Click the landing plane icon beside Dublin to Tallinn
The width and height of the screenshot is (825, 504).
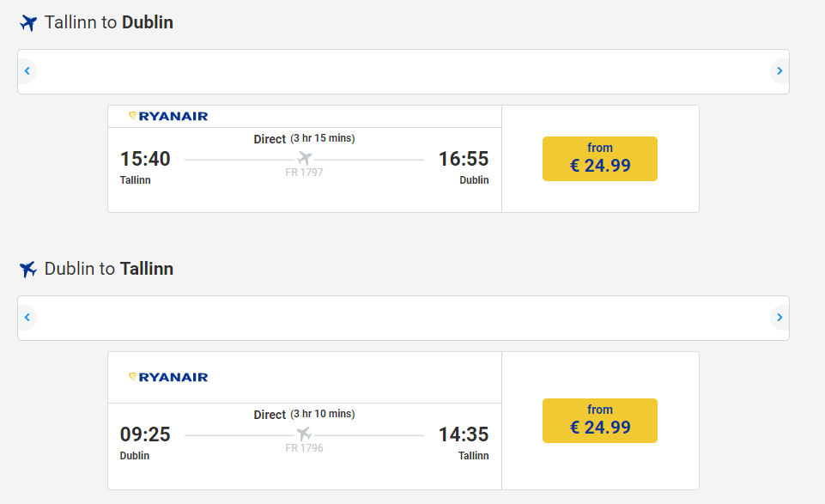click(28, 270)
